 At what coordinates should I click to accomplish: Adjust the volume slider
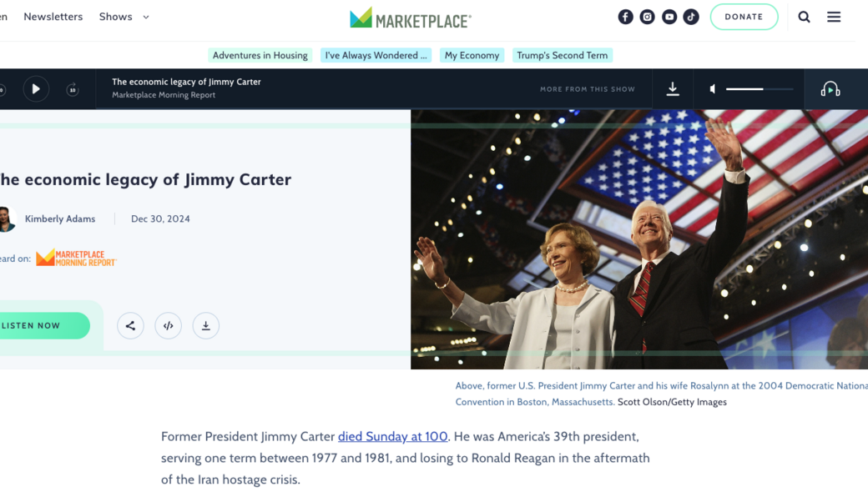click(759, 89)
